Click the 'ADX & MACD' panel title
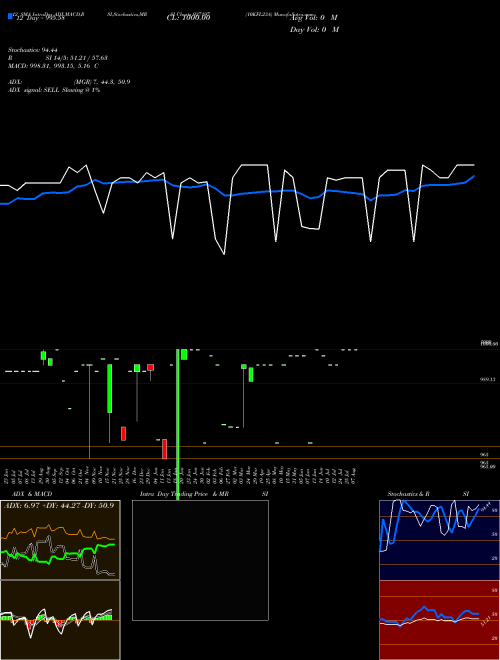 32,494
